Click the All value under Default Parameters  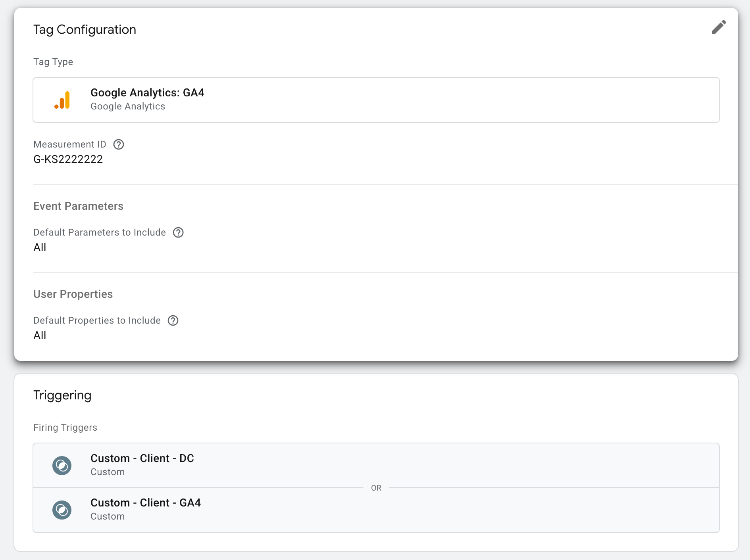click(40, 247)
